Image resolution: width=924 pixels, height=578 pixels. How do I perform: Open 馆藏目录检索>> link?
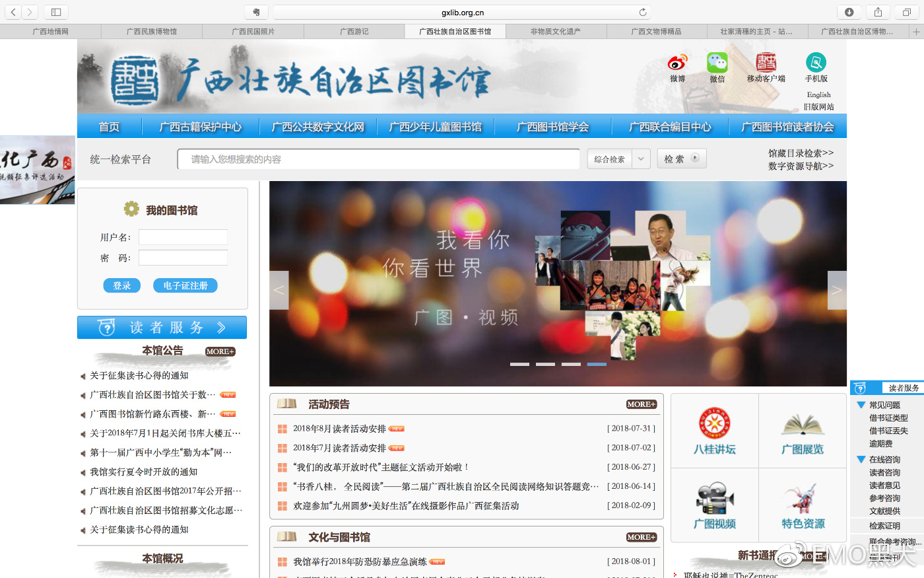click(x=801, y=153)
